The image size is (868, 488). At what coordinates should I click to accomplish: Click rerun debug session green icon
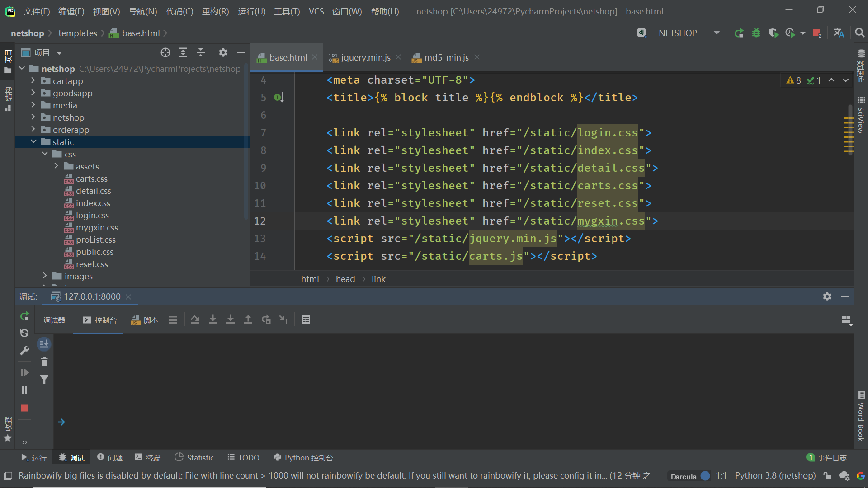pos(24,316)
